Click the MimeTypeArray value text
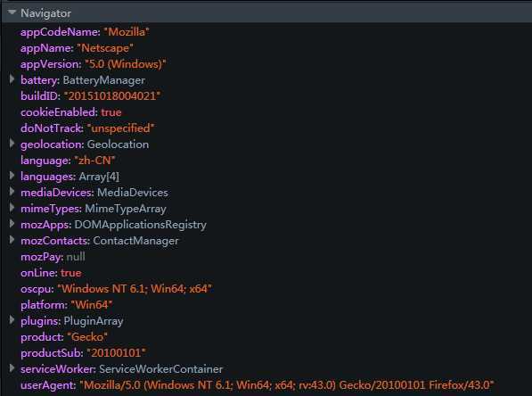532x396 pixels. tap(126, 209)
